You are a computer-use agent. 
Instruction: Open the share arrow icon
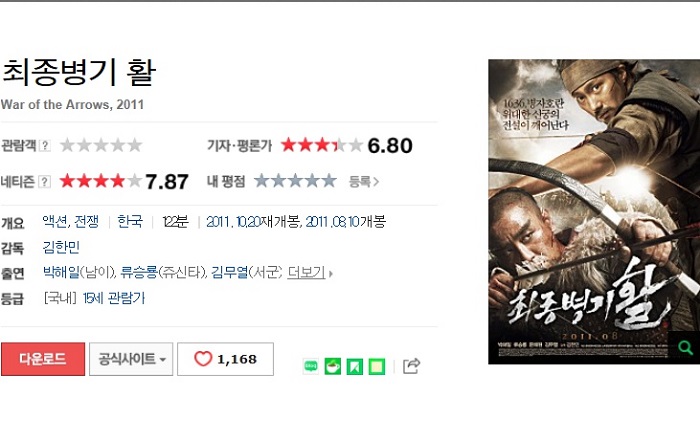(x=411, y=366)
